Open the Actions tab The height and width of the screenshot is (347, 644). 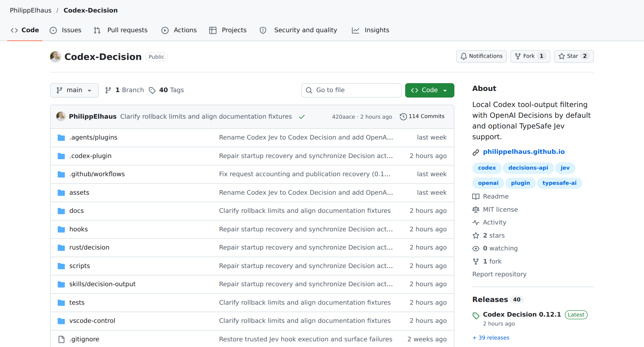tap(179, 30)
